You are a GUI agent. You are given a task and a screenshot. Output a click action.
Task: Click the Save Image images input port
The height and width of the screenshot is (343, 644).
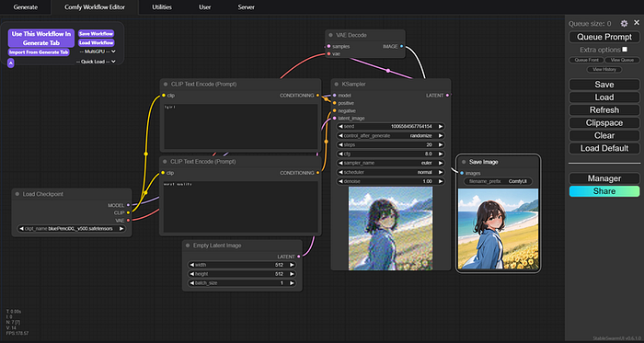click(x=462, y=173)
